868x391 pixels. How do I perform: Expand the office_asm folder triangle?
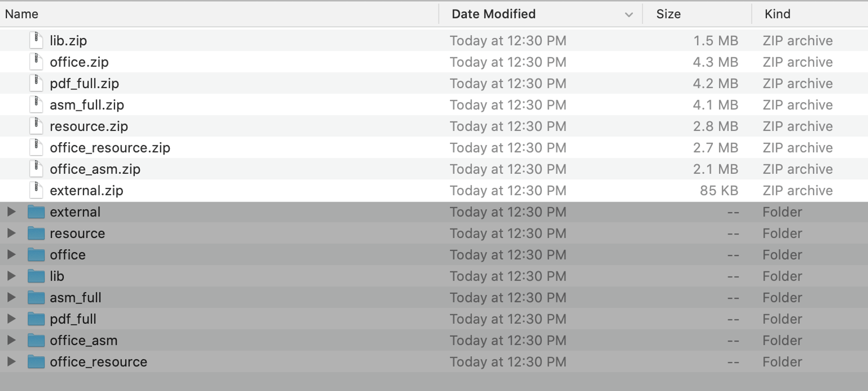point(11,340)
